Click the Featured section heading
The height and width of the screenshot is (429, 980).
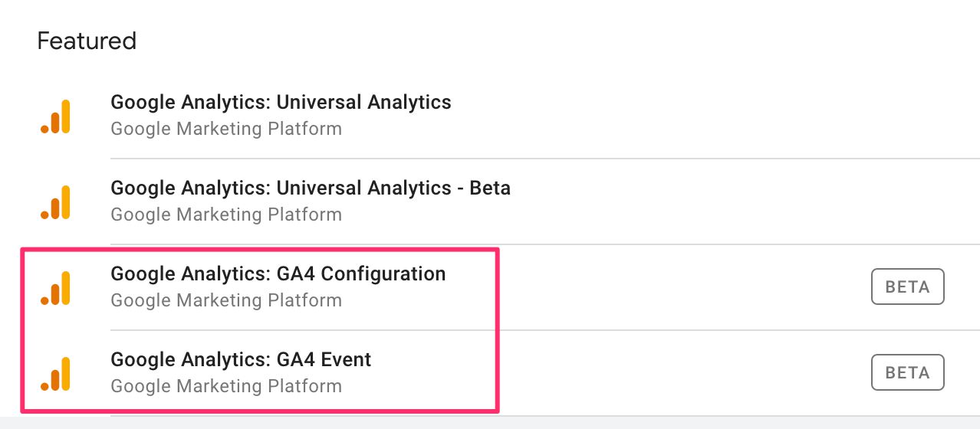[87, 41]
